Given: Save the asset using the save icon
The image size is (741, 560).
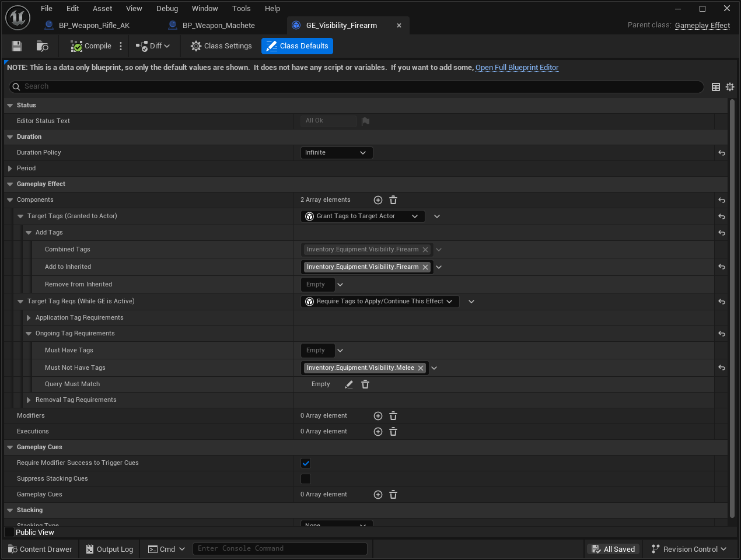Looking at the screenshot, I should 16,45.
